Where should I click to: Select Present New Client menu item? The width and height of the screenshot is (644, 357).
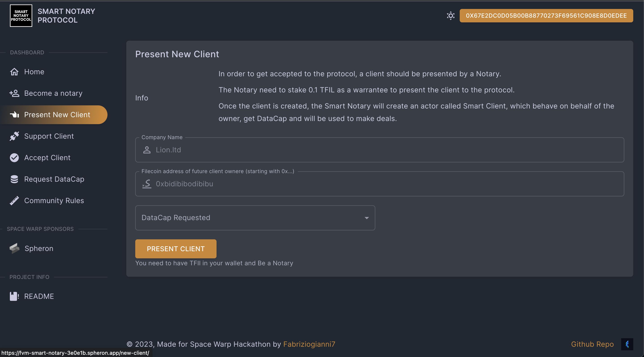54,115
